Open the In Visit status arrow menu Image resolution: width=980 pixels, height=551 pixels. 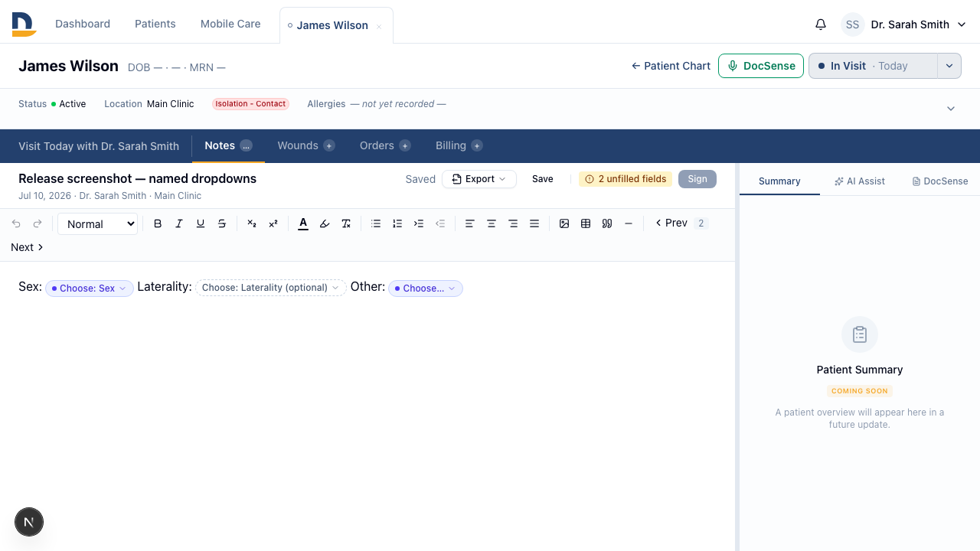[949, 66]
